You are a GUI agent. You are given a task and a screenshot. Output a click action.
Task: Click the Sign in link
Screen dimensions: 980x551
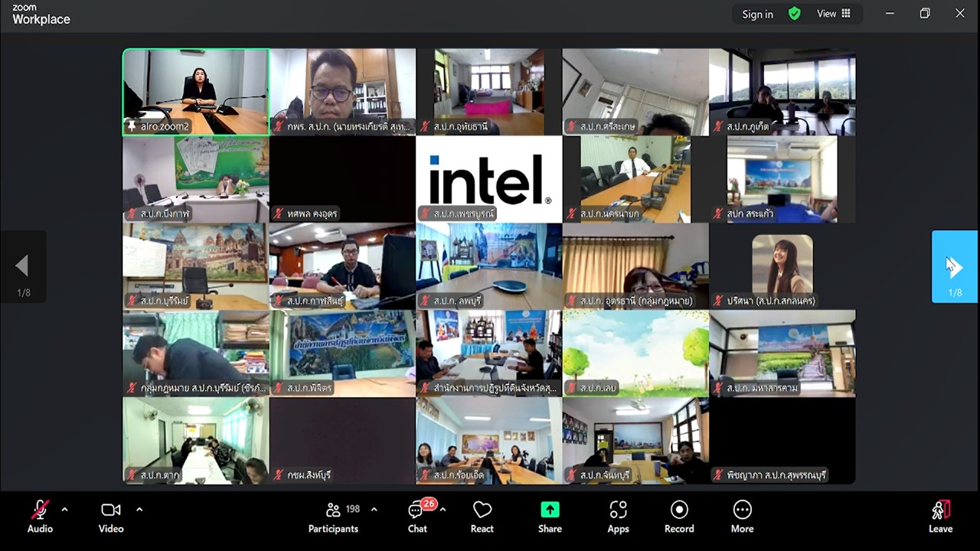[757, 14]
